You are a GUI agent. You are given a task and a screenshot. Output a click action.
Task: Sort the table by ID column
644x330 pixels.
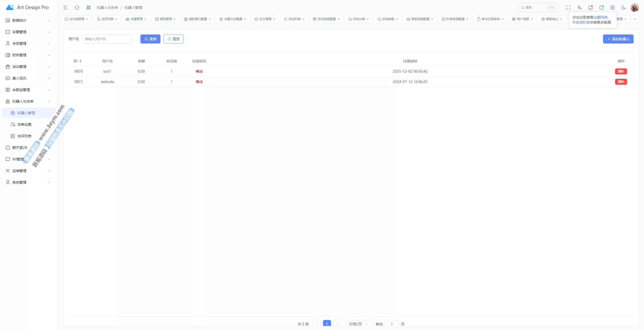point(80,61)
